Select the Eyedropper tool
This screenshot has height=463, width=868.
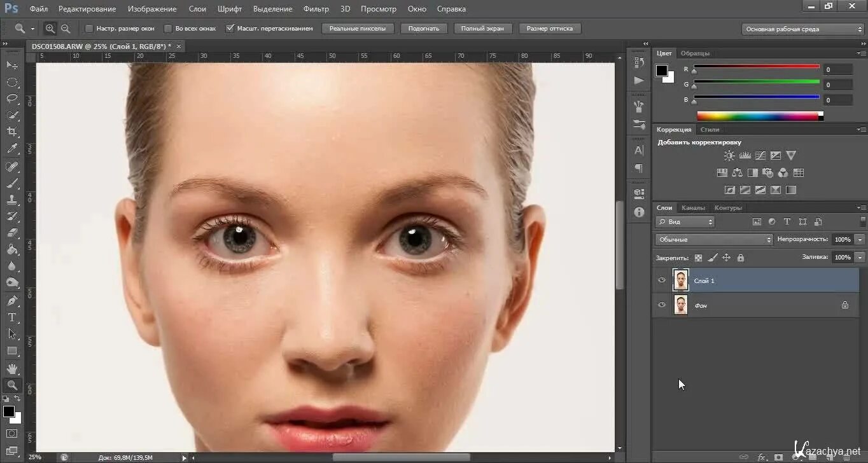pos(12,149)
